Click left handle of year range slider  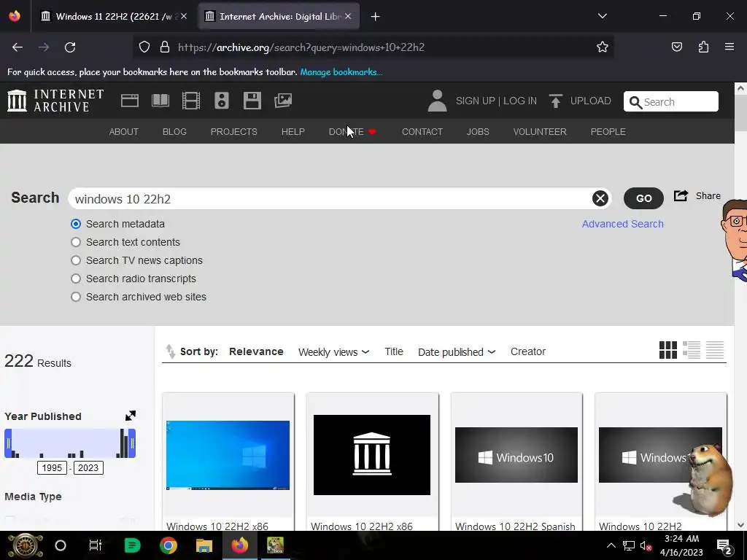coord(8,443)
